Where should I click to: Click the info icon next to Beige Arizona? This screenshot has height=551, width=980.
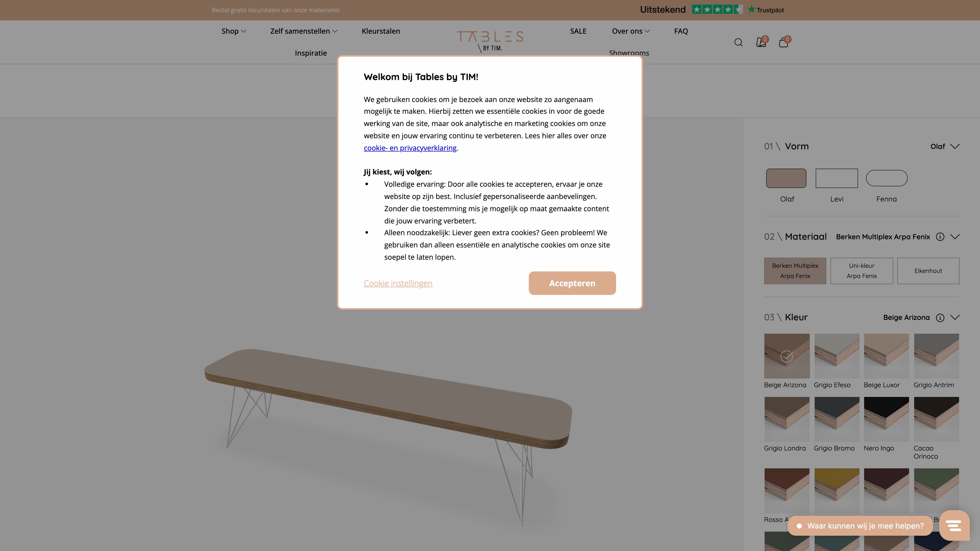pyautogui.click(x=940, y=318)
